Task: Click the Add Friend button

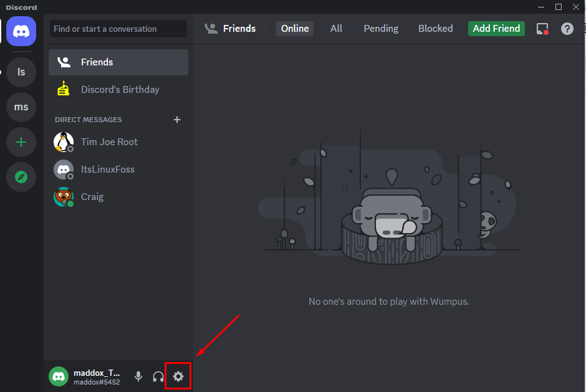Action: coord(496,29)
